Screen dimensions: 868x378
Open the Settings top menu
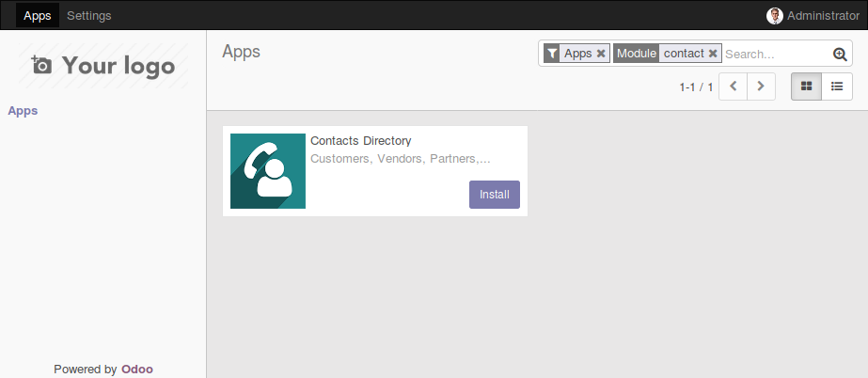coord(89,15)
